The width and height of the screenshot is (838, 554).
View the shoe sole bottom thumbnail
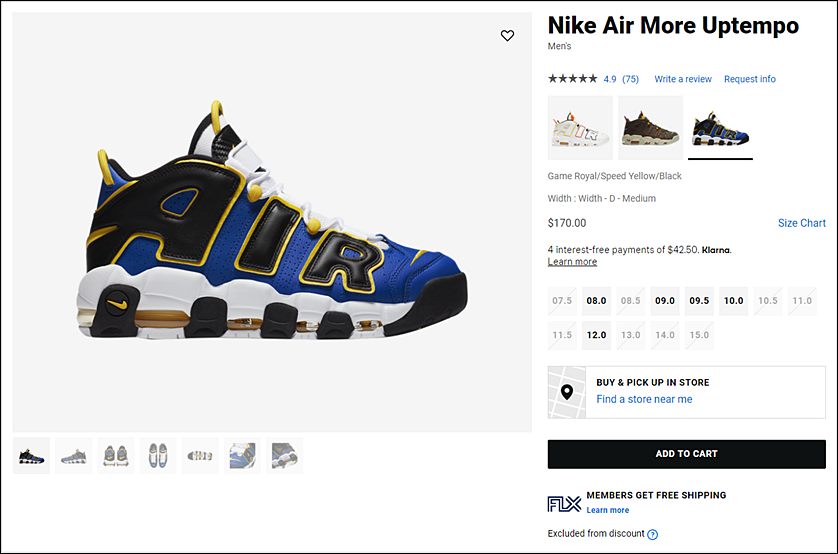(x=200, y=456)
